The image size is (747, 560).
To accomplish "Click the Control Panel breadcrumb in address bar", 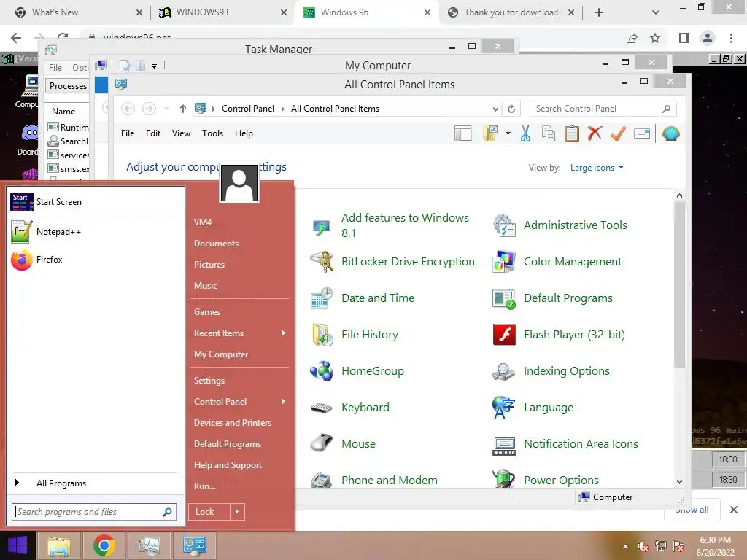I will [x=248, y=109].
